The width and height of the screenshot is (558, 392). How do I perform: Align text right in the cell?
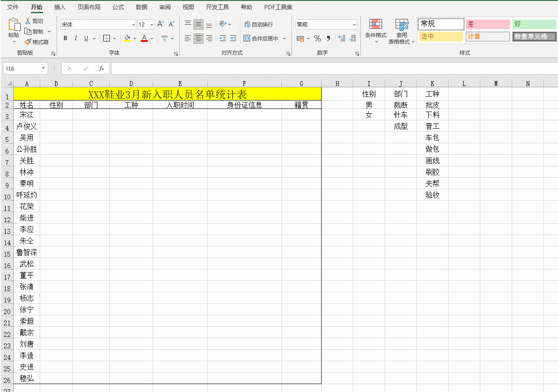(x=209, y=38)
